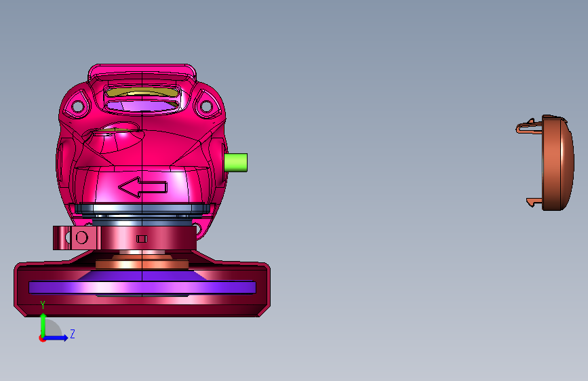
Task: Click the green Y axis of the triad
Action: (x=43, y=325)
